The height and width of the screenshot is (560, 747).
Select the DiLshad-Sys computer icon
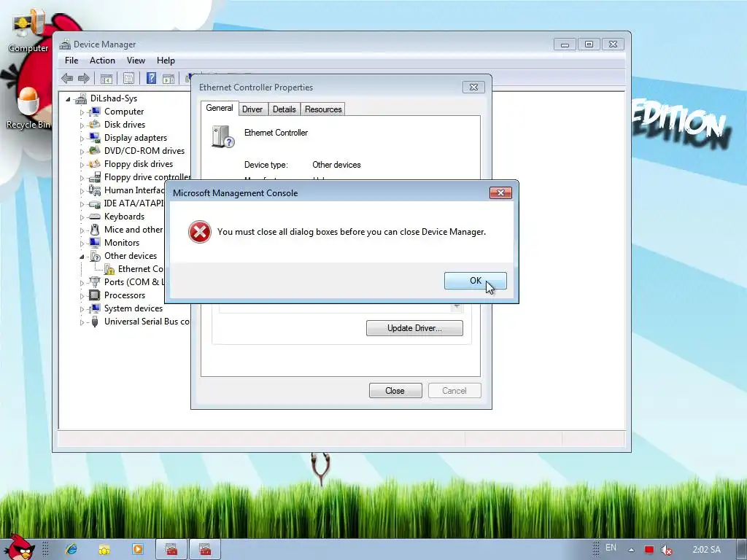pyautogui.click(x=81, y=98)
